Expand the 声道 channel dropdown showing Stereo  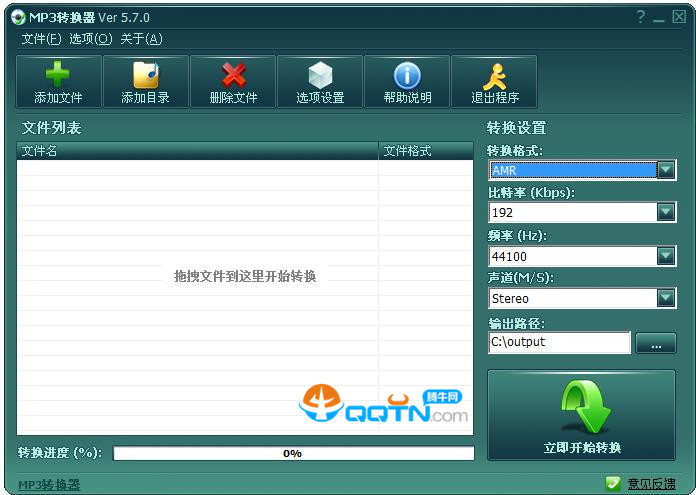click(666, 298)
